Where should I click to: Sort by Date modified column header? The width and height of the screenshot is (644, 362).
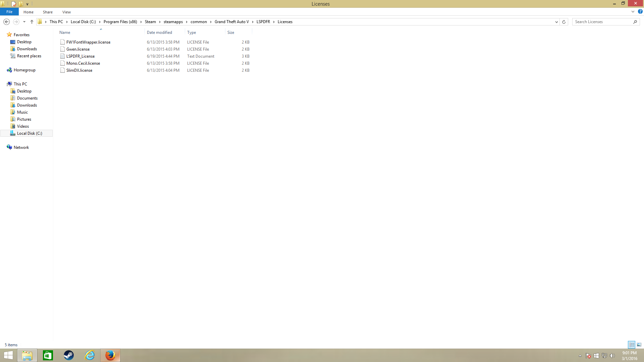point(159,33)
